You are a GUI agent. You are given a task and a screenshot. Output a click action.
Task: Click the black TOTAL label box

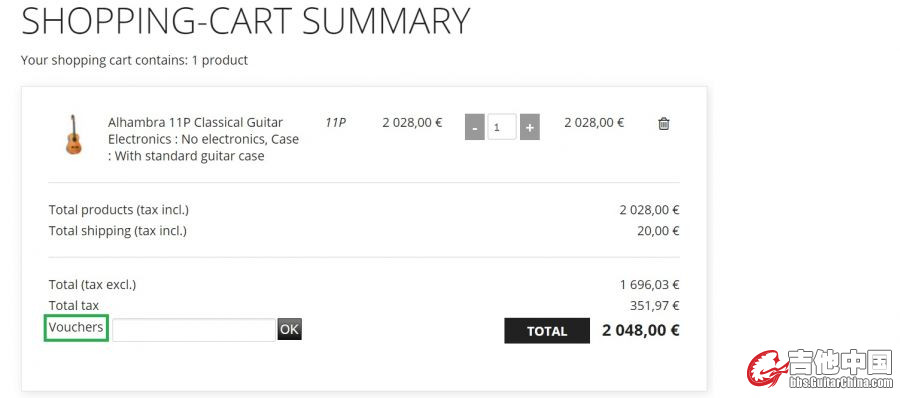(546, 331)
